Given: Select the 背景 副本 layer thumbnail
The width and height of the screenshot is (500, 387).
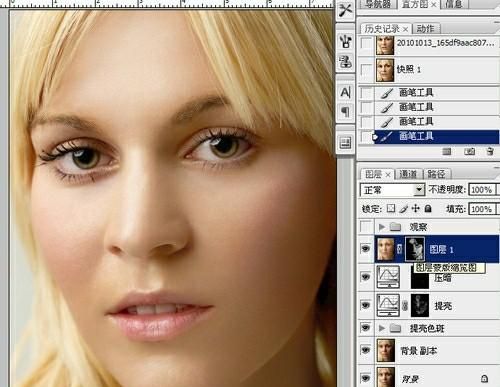Looking at the screenshot, I should coord(386,350).
